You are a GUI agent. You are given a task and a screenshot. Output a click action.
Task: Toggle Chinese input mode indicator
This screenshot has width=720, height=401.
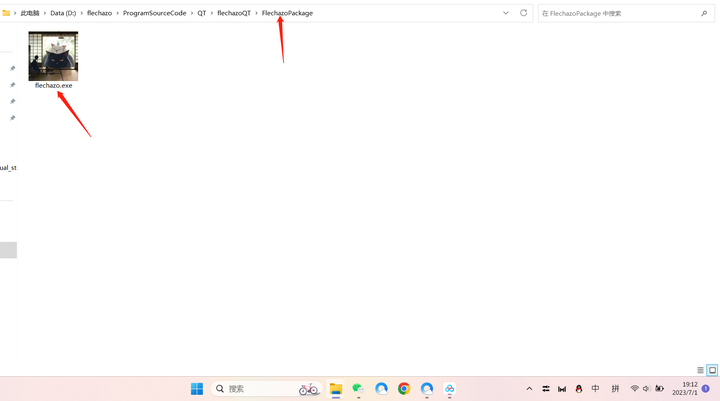tap(596, 389)
